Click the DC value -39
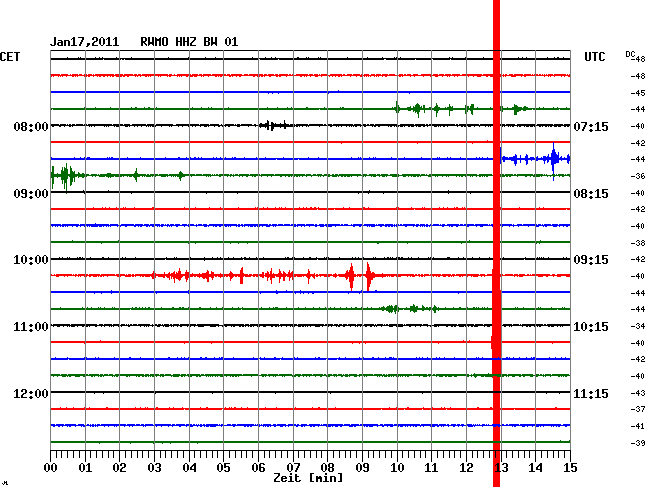 click(638, 443)
